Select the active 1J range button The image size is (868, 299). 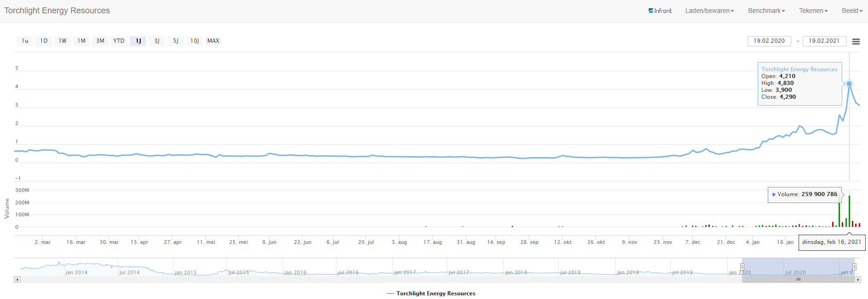(138, 41)
